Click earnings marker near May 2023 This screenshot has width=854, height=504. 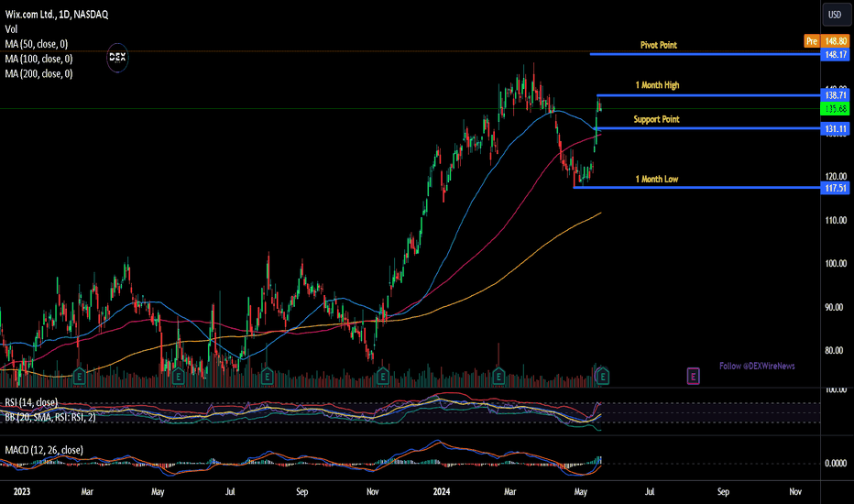pos(178,377)
